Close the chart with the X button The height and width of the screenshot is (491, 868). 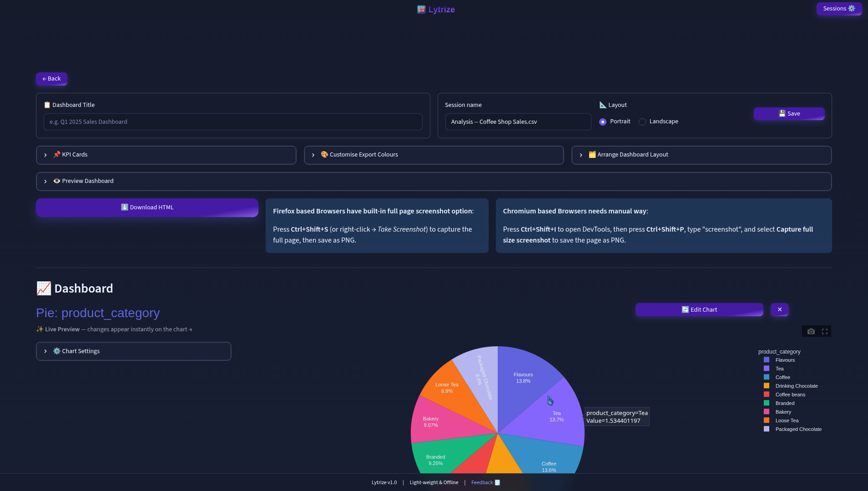tap(779, 309)
